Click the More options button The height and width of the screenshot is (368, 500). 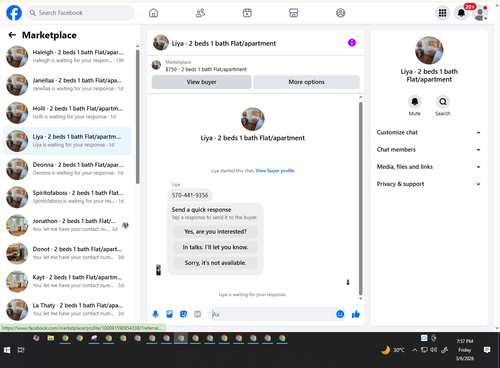tap(306, 82)
